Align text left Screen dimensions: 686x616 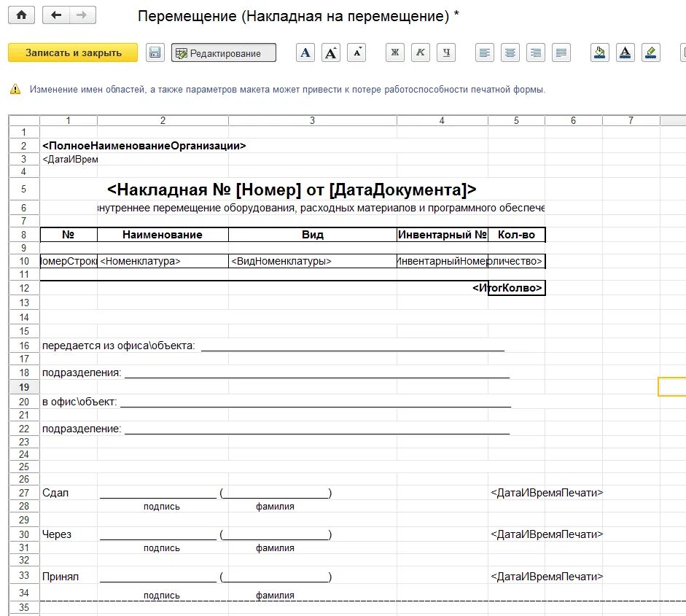click(485, 53)
